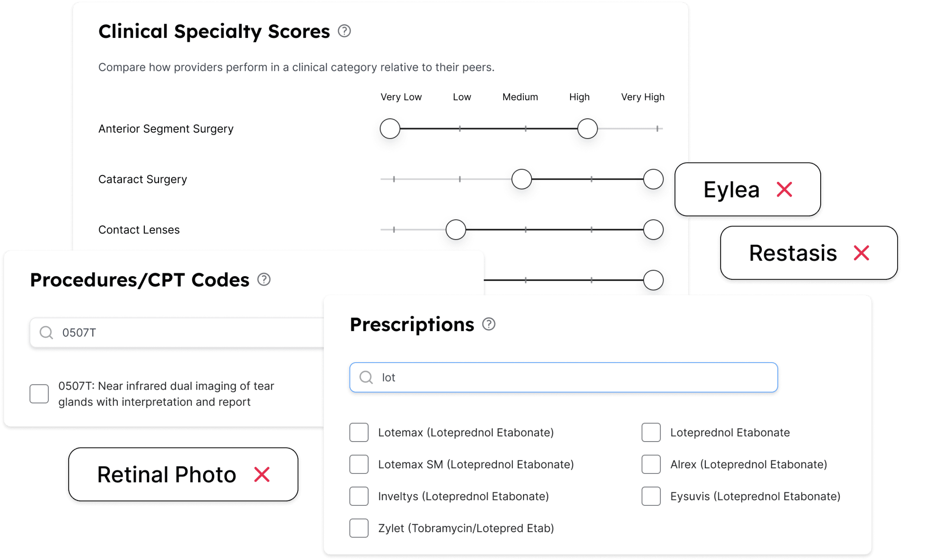Click the Anterior Segment Surgery upper slider handle
Viewport: 925px width, 560px height.
coord(587,129)
